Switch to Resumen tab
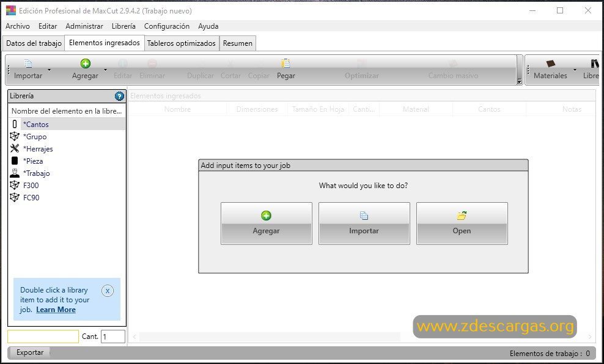Viewport: 604px width, 364px height. point(238,43)
